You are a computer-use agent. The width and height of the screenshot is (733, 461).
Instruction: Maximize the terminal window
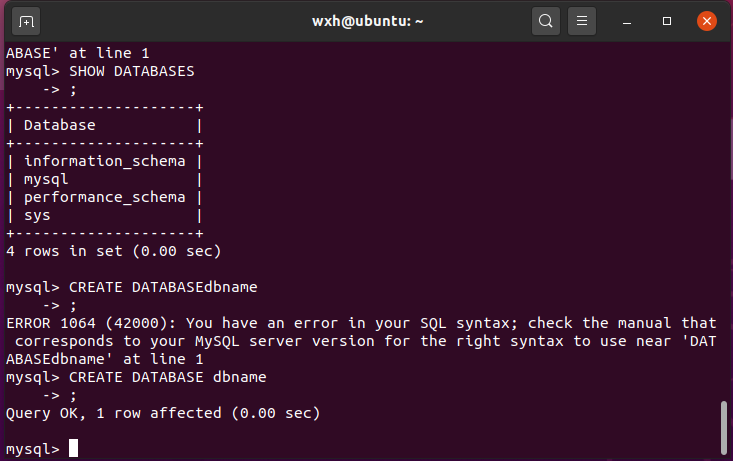[x=667, y=20]
